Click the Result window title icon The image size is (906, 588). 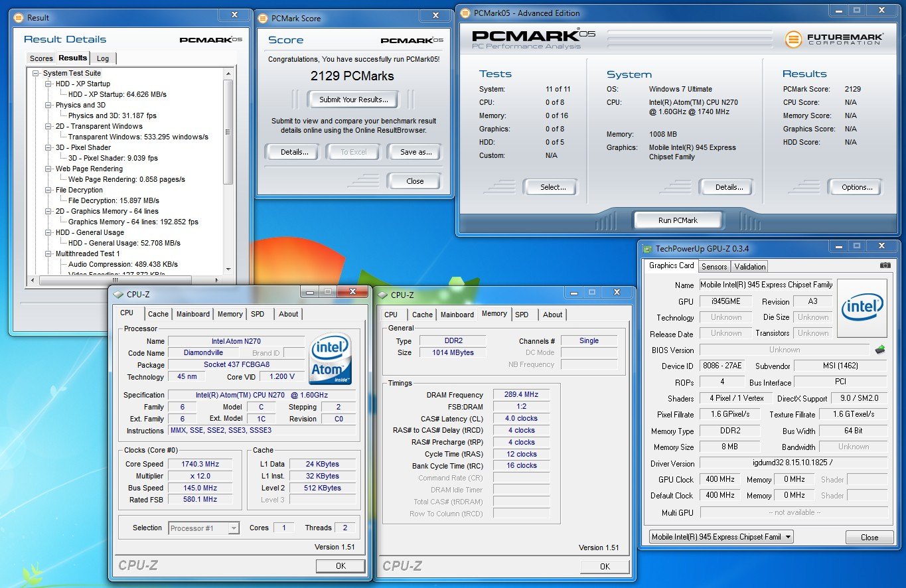click(19, 18)
